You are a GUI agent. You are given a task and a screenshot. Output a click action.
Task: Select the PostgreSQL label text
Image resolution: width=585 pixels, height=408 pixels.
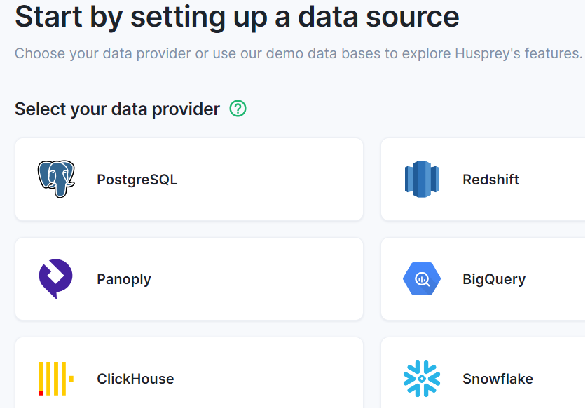(x=137, y=179)
